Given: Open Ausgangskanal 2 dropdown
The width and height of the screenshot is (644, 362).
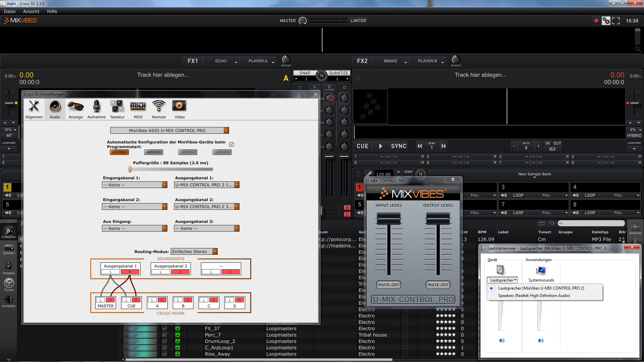Looking at the screenshot, I should [x=207, y=206].
